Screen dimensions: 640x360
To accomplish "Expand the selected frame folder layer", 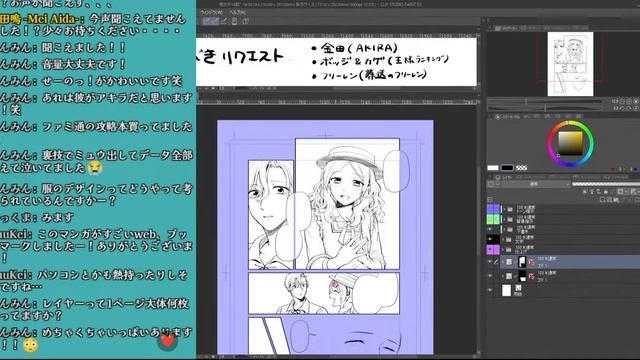I will pos(503,262).
